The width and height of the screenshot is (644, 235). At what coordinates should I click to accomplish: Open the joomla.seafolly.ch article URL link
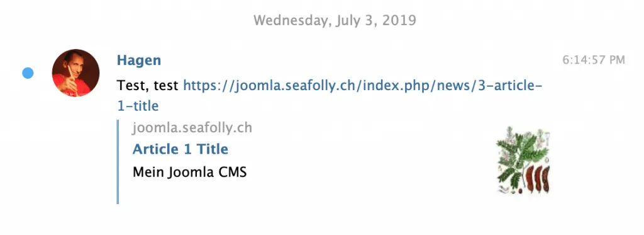[330, 96]
